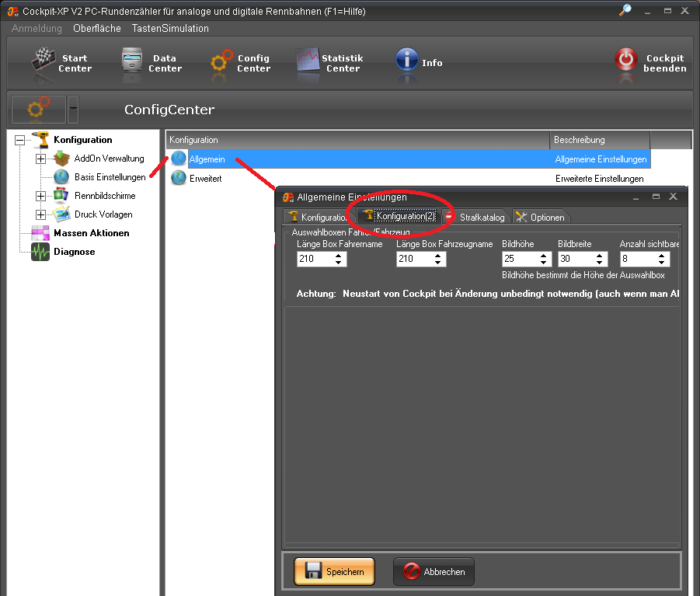Open the Statistik Center
The width and height of the screenshot is (700, 596).
[x=329, y=63]
